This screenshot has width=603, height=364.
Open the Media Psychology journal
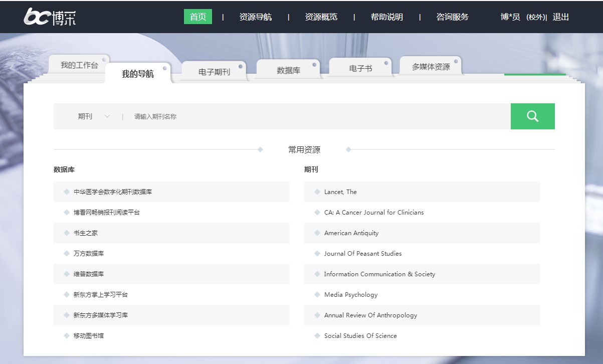point(351,295)
